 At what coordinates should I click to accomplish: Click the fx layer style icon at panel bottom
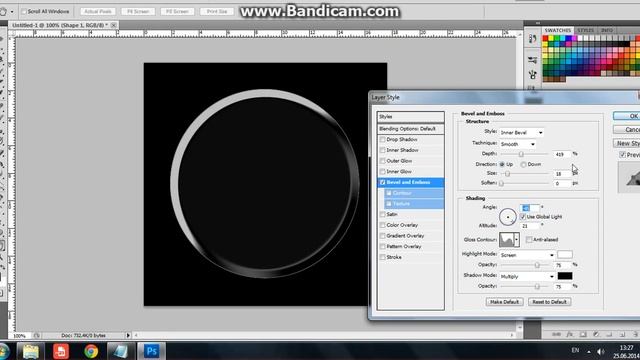coord(570,334)
